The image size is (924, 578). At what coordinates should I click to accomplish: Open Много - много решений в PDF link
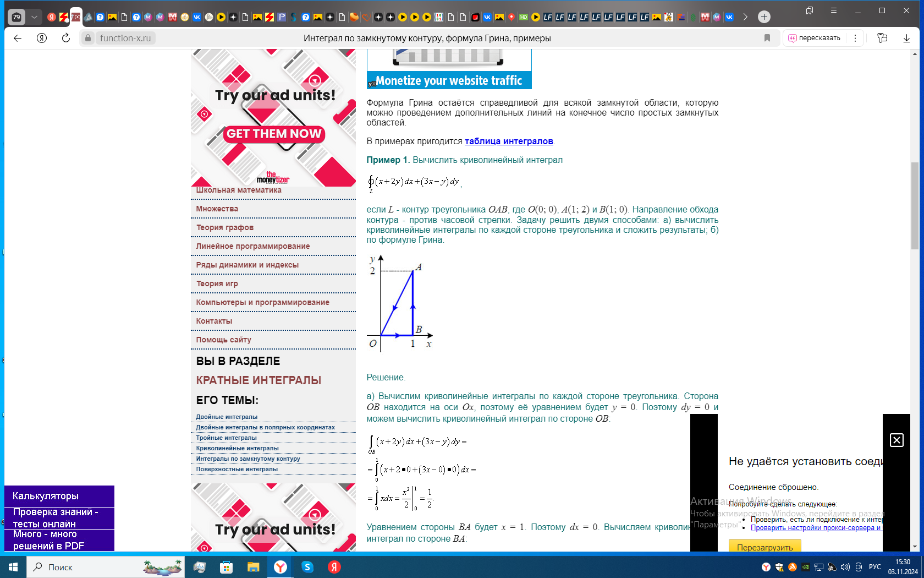coord(59,540)
